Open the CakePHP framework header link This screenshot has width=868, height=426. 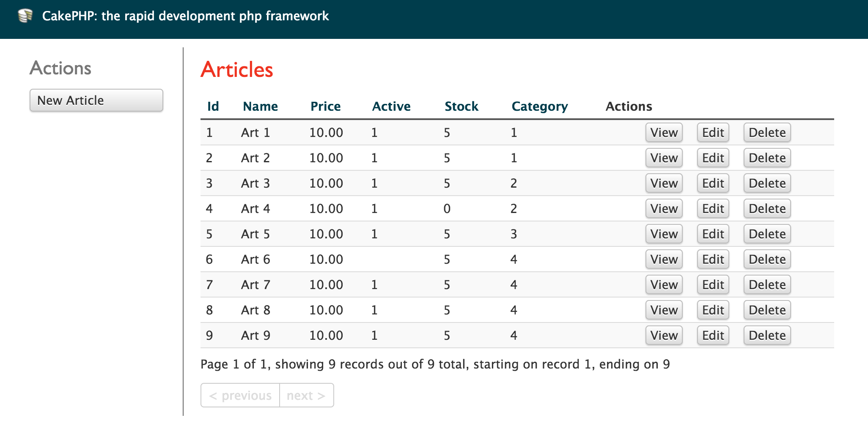pos(185,16)
